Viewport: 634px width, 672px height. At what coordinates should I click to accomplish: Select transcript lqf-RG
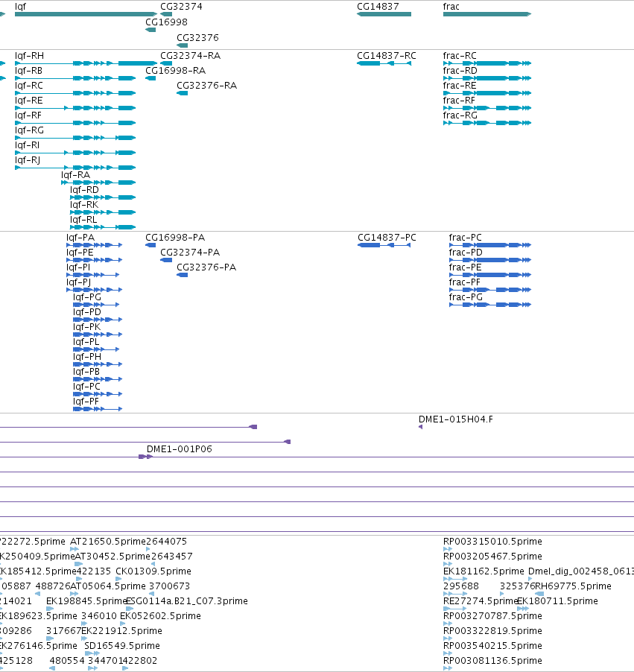75,138
